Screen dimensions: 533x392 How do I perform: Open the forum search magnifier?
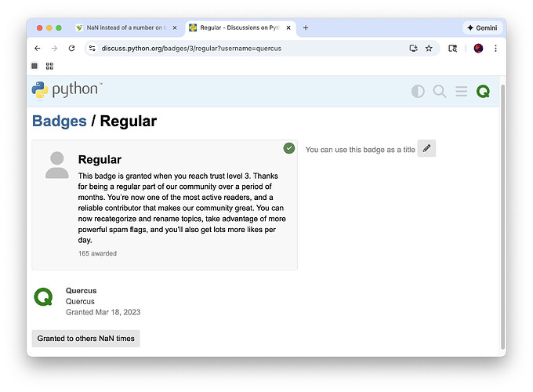tap(440, 91)
